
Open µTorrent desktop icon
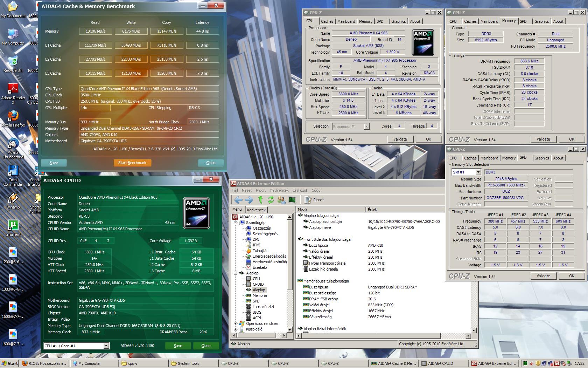click(13, 228)
